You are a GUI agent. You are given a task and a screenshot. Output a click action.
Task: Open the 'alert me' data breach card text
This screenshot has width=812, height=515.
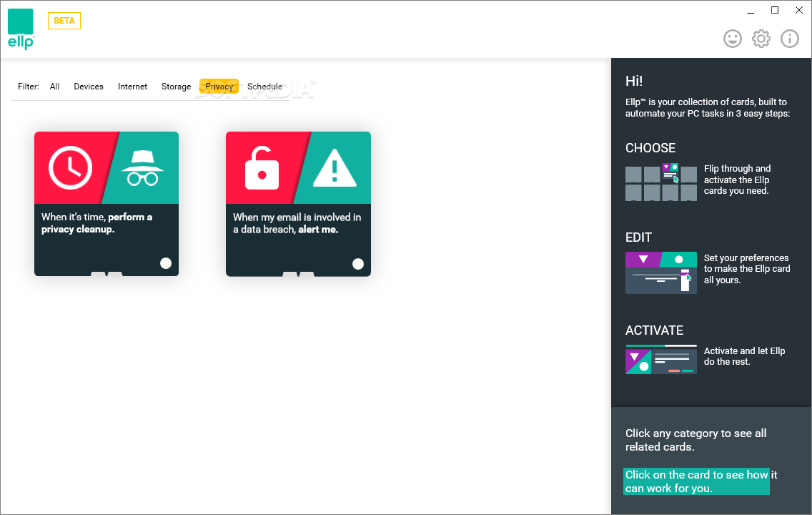coord(297,223)
